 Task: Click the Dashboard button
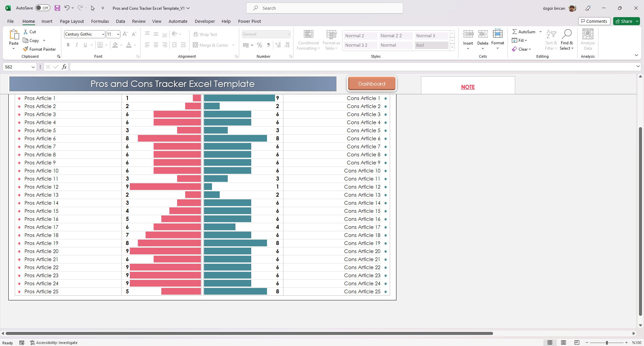[x=372, y=84]
